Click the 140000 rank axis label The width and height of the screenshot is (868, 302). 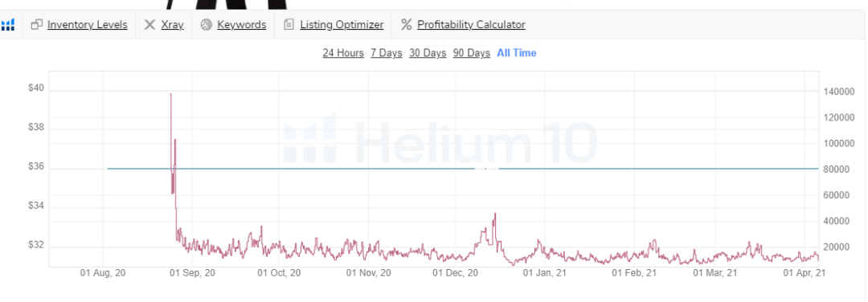[840, 92]
